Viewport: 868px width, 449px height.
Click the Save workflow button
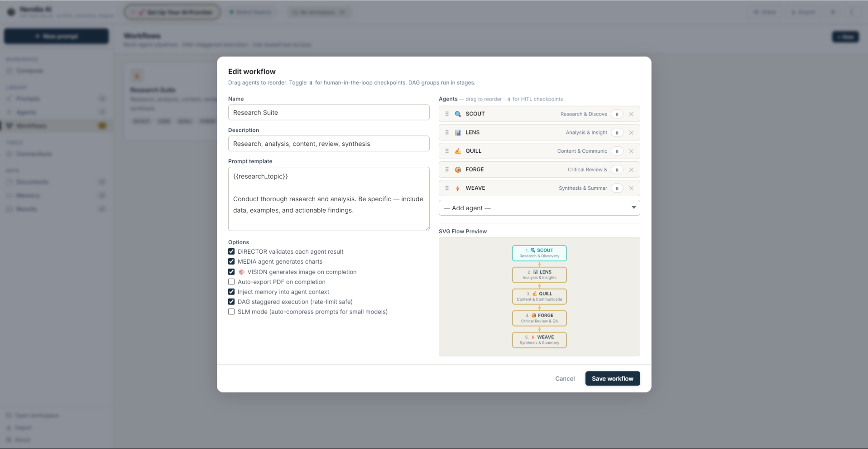[x=613, y=379]
